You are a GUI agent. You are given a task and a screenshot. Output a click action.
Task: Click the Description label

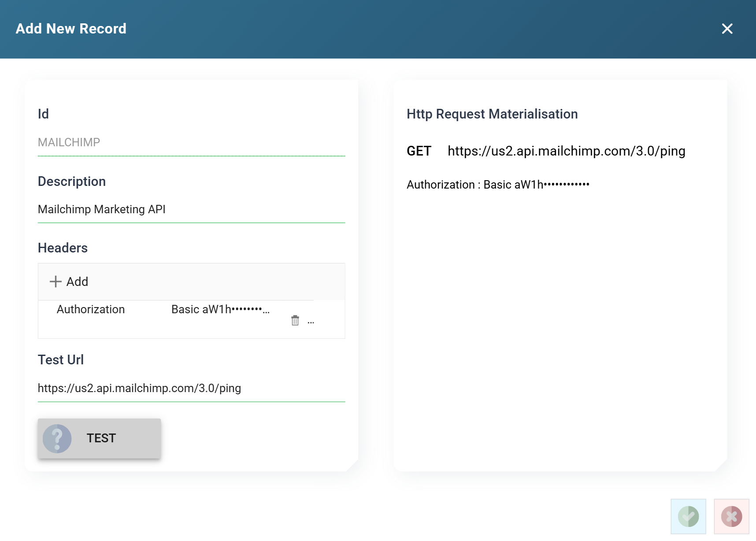tap(72, 182)
